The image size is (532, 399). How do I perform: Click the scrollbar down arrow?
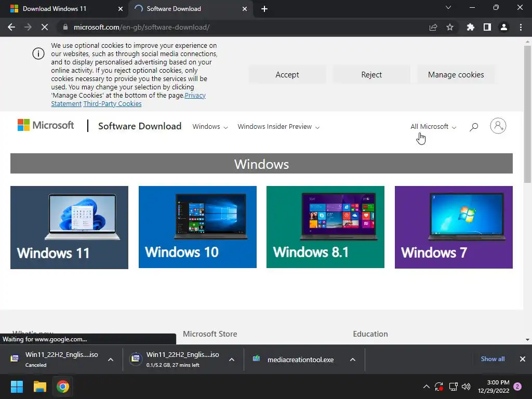pyautogui.click(x=527, y=340)
